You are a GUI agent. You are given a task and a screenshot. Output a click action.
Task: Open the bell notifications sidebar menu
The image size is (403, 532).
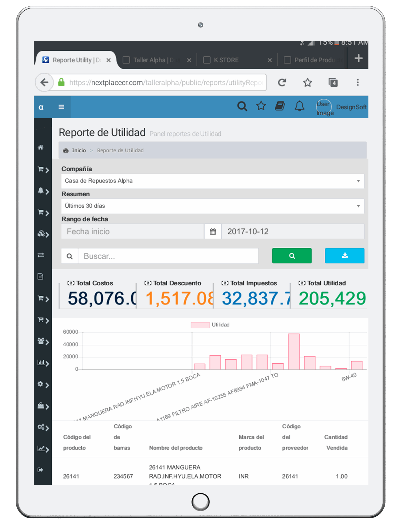coord(41,191)
